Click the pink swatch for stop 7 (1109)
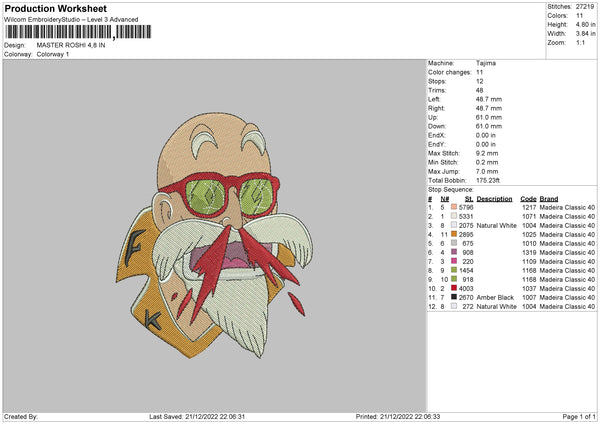Image resolution: width=600 pixels, height=424 pixels. tap(454, 261)
